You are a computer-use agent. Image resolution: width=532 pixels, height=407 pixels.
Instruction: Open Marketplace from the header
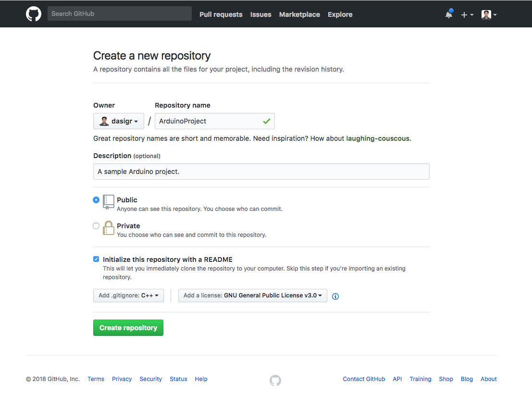click(x=299, y=14)
